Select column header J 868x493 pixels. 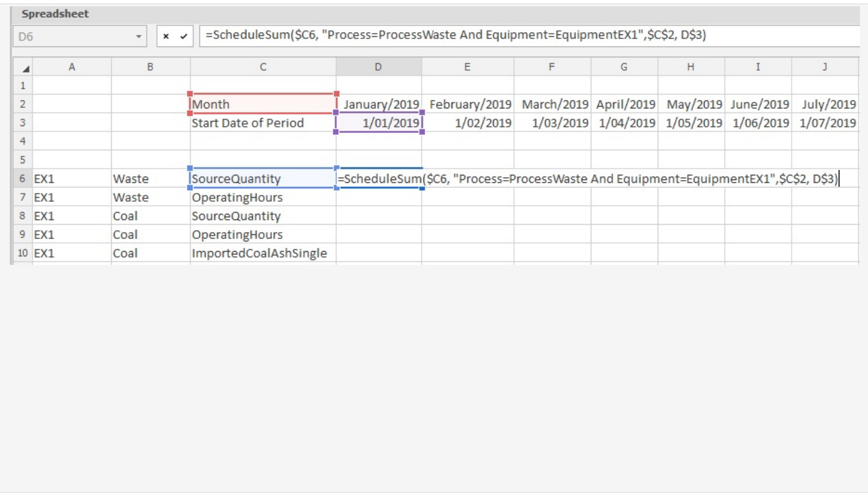click(824, 66)
